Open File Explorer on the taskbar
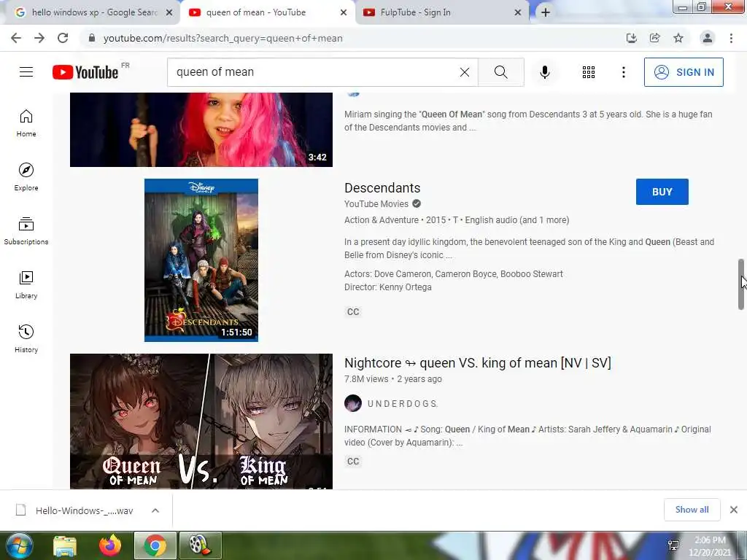Screen dimensions: 747x560 tap(65, 545)
